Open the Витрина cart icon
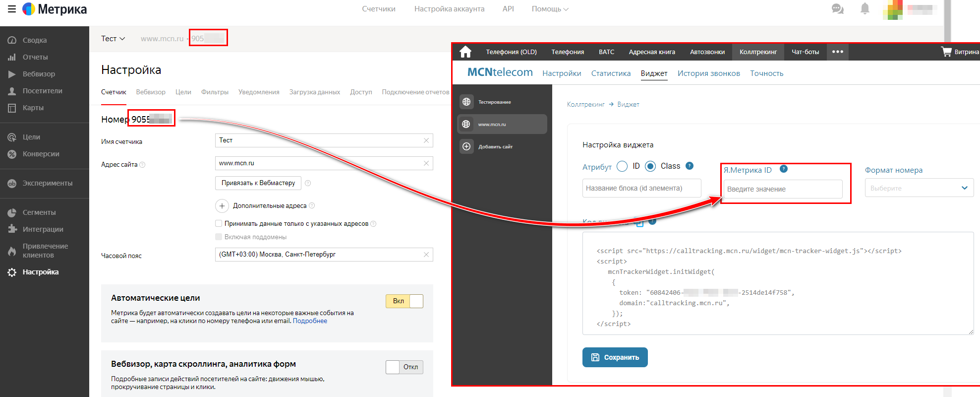Image resolution: width=980 pixels, height=397 pixels. pyautogui.click(x=946, y=52)
